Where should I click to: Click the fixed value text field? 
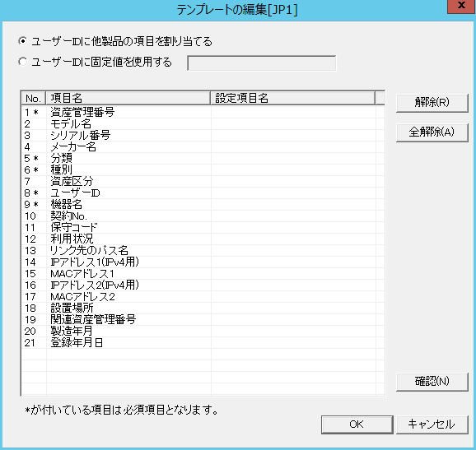tap(262, 63)
